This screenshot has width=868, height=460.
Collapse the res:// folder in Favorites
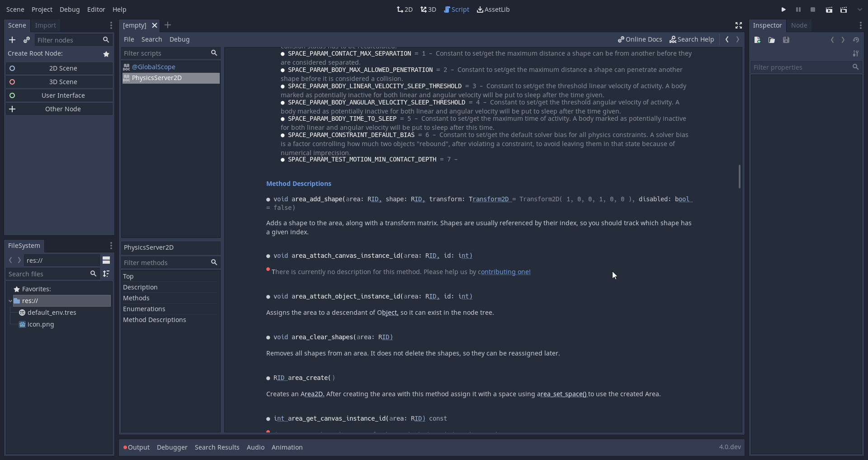click(10, 301)
